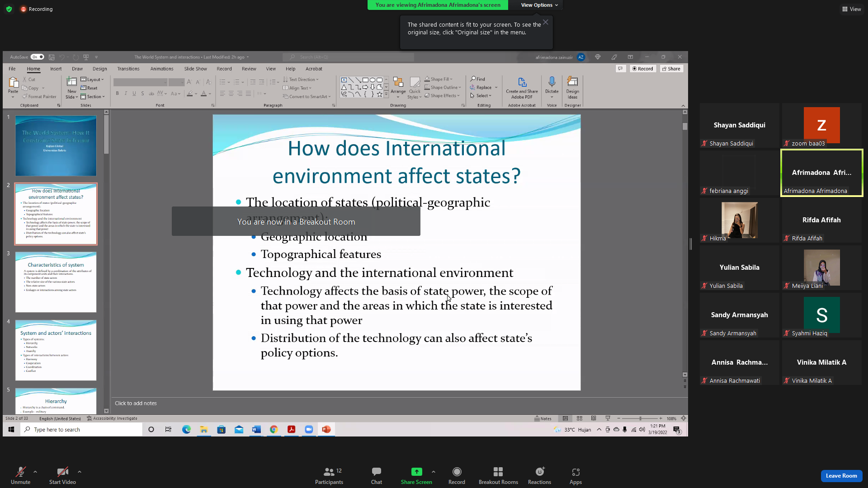
Task: Open Text Direction dropdown
Action: [x=301, y=80]
